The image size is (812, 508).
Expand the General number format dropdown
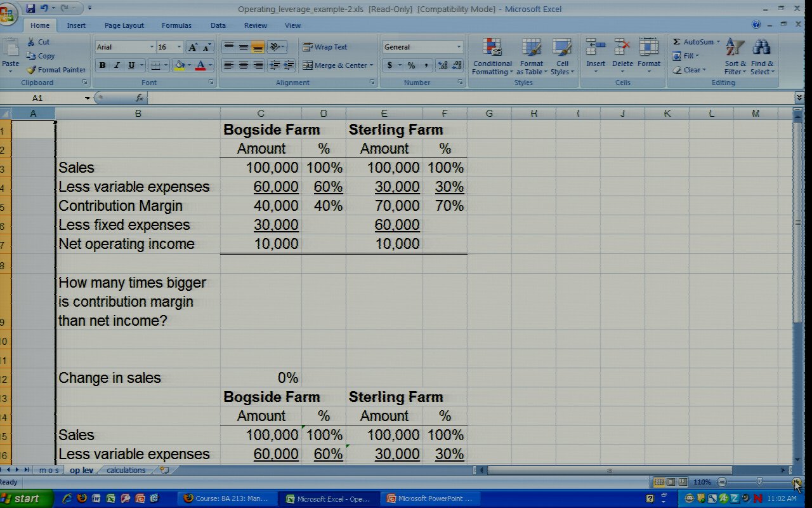459,47
